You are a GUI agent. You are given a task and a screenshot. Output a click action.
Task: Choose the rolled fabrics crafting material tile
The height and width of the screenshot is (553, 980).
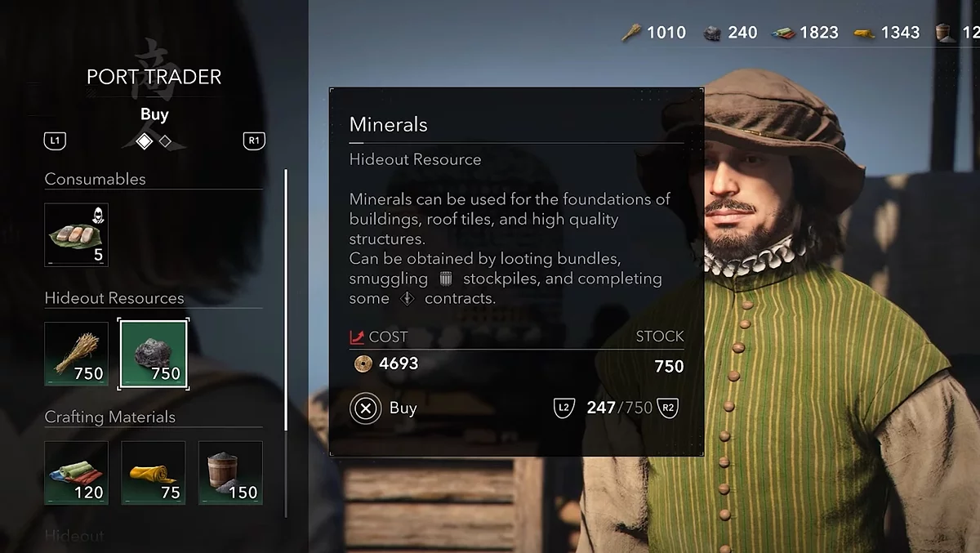pos(76,473)
